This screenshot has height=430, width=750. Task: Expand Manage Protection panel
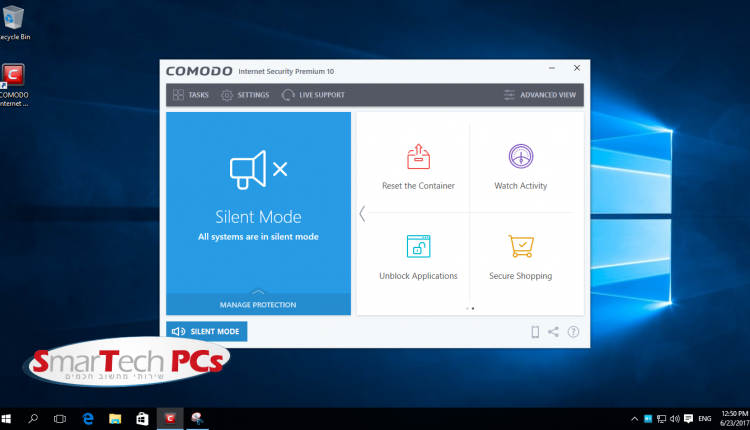tap(258, 304)
